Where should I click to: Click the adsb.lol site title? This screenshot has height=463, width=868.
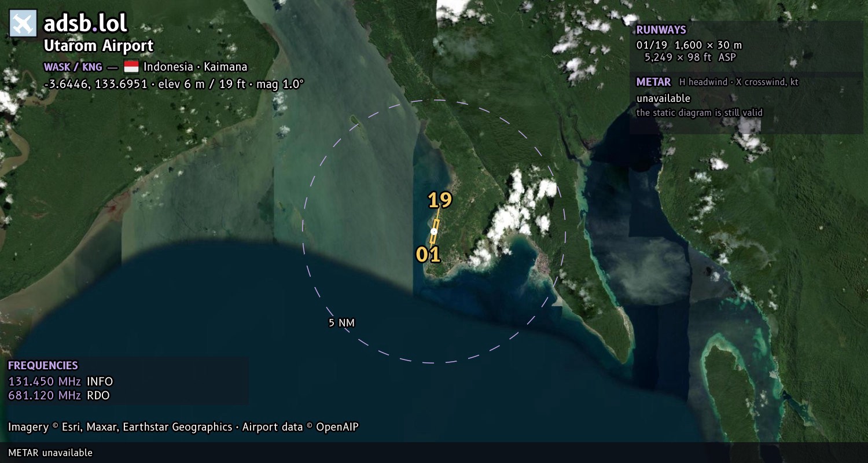coord(86,24)
